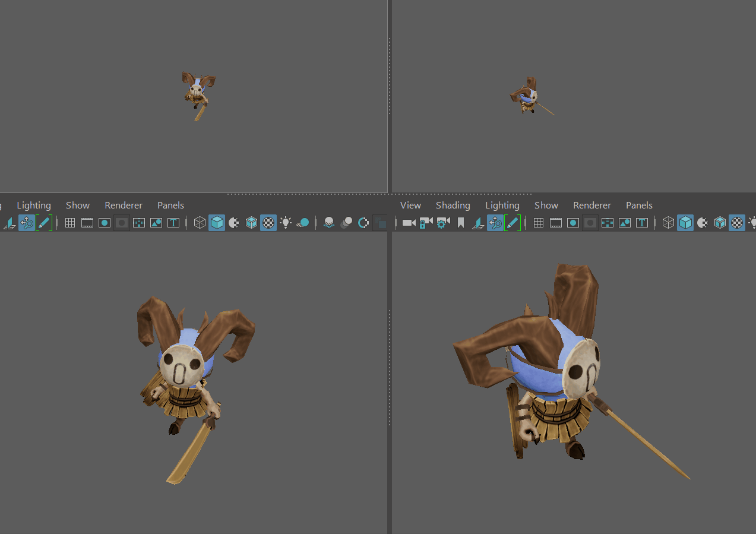The height and width of the screenshot is (534, 756).
Task: Switch left viewport to wireframe shading
Action: coord(200,223)
